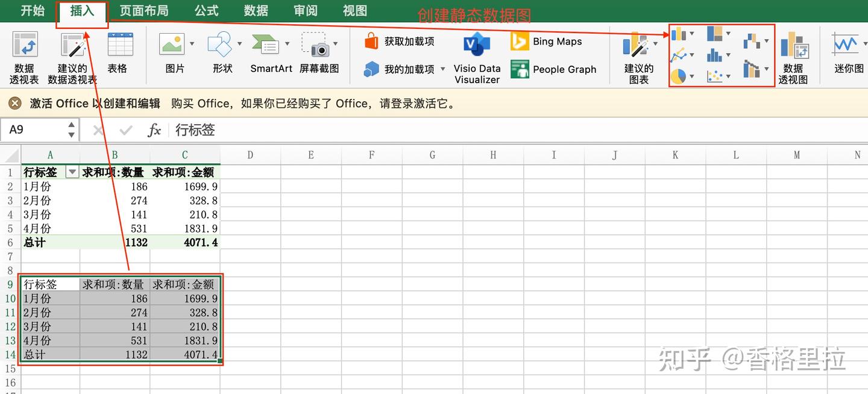Click the fx insert function icon
The height and width of the screenshot is (394, 868).
(x=154, y=130)
